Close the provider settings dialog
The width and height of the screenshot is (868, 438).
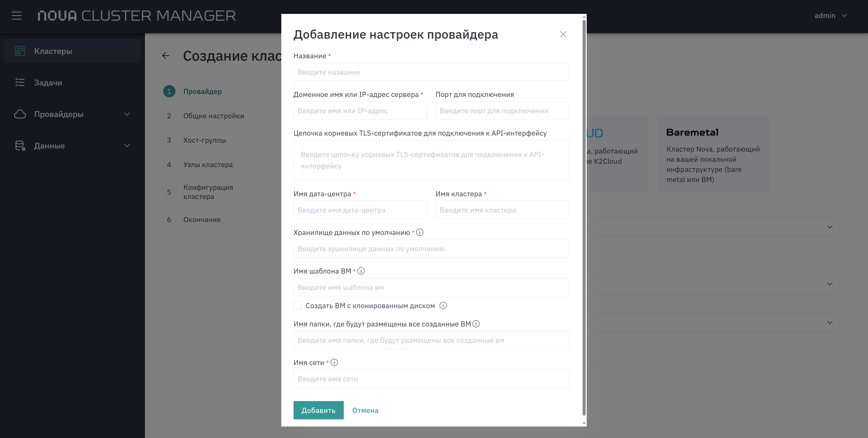click(563, 34)
